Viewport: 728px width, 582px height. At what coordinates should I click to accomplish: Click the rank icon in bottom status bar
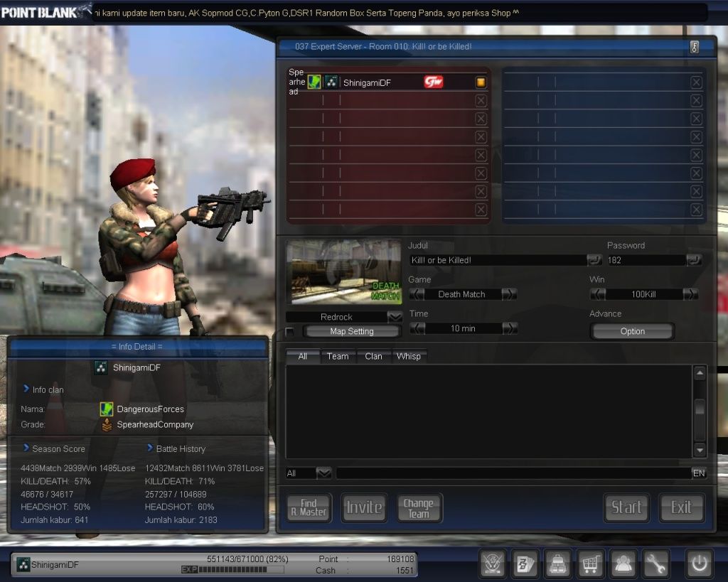pyautogui.click(x=23, y=564)
